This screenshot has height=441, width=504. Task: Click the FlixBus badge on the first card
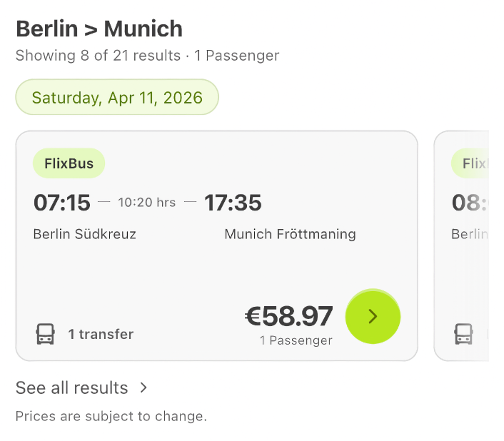69,163
